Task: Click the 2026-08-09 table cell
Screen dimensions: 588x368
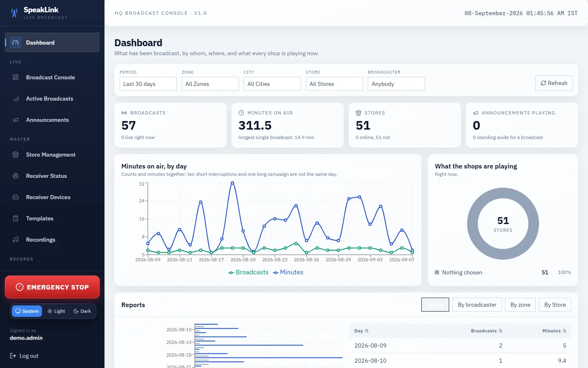Action: tap(370, 346)
